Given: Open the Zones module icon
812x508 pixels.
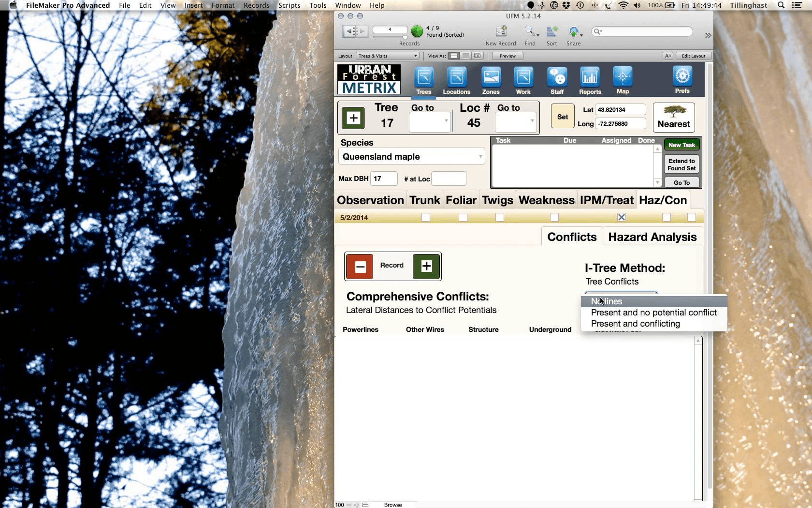Looking at the screenshot, I should [491, 77].
